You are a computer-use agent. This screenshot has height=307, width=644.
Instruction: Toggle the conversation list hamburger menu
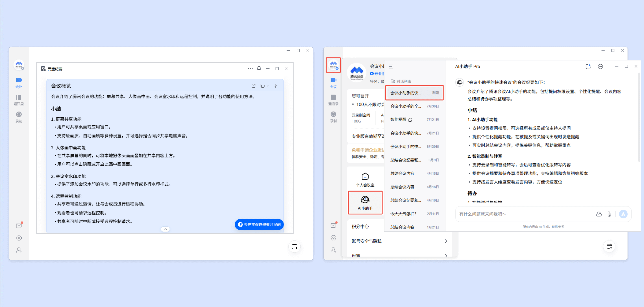coord(391,66)
